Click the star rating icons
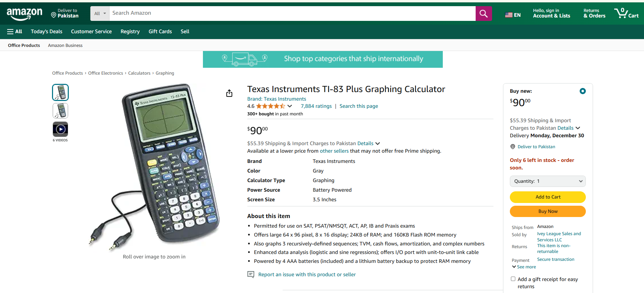 click(270, 106)
